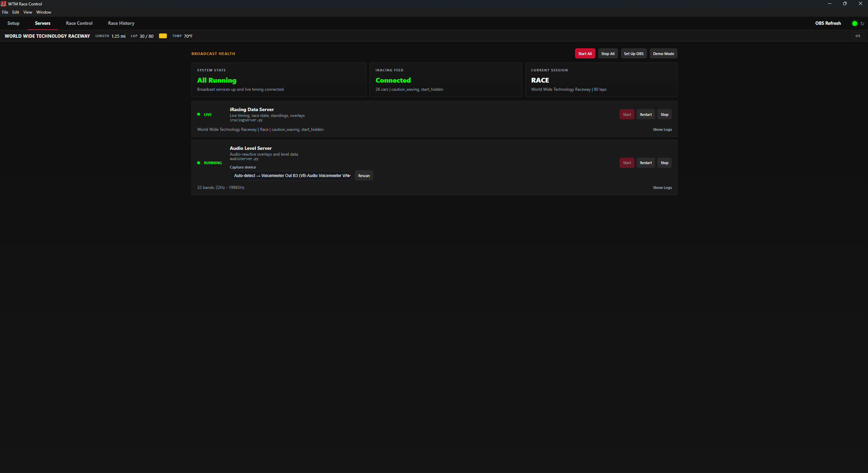
Task: Go to the Race Control tab
Action: (x=79, y=23)
